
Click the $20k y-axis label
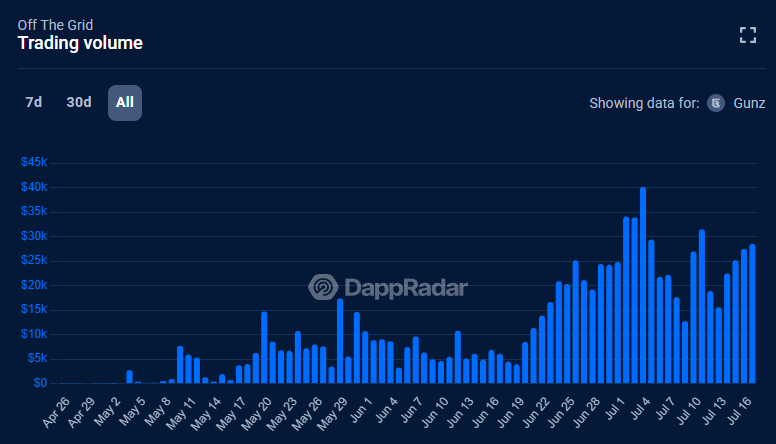click(34, 285)
